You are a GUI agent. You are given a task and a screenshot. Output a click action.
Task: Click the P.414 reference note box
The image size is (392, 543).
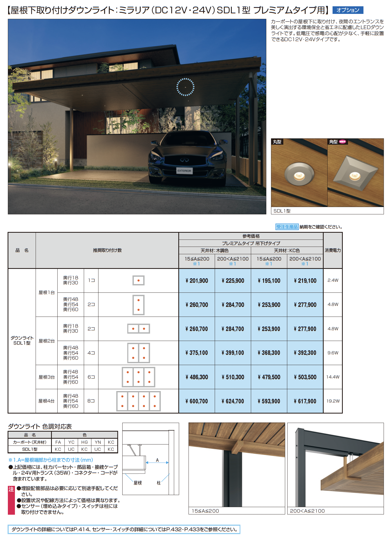pos(124,529)
